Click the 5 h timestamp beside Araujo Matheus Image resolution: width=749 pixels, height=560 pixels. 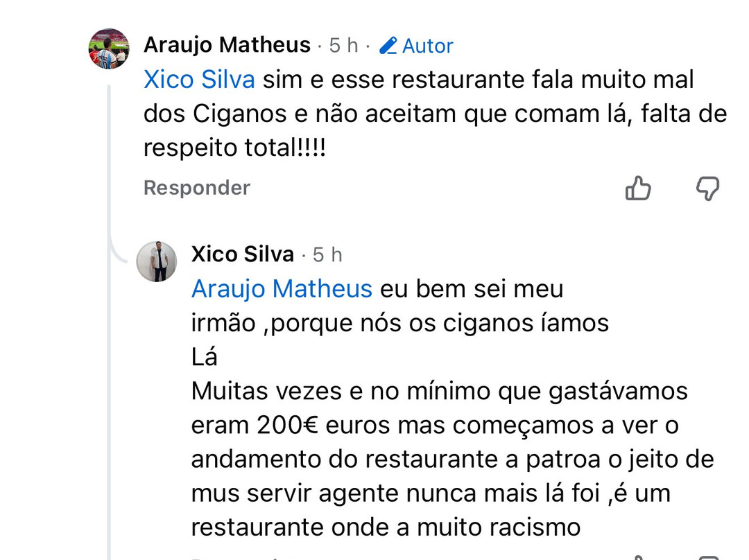click(x=343, y=46)
